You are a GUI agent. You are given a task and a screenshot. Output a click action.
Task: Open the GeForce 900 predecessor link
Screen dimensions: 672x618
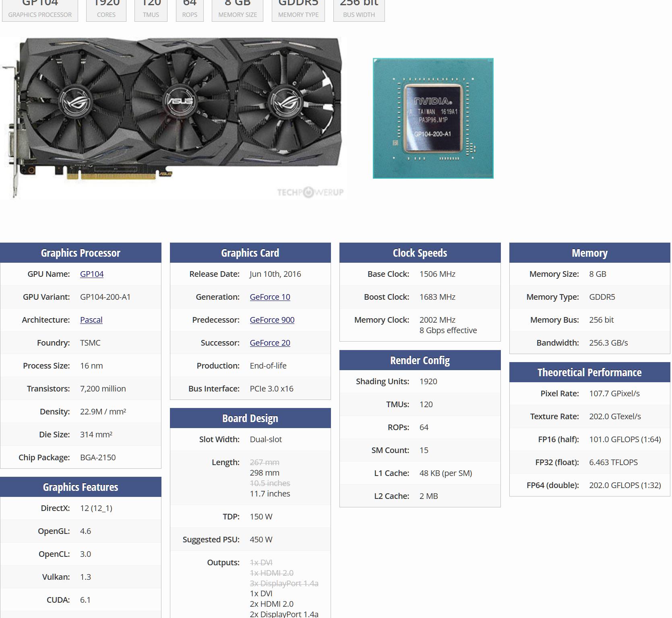pos(272,320)
